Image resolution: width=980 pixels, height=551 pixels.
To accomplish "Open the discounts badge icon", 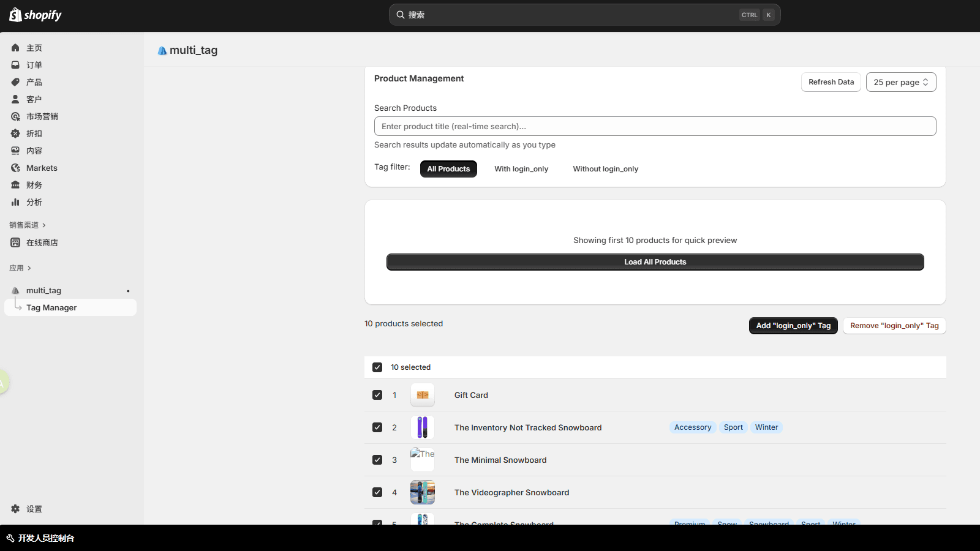I will click(15, 133).
